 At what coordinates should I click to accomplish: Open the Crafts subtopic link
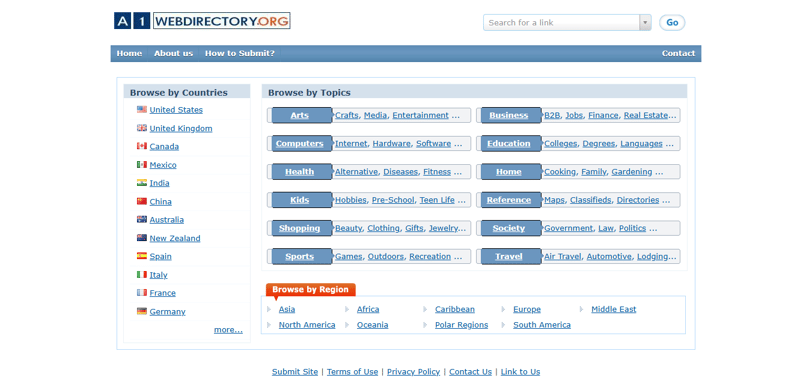(x=346, y=115)
